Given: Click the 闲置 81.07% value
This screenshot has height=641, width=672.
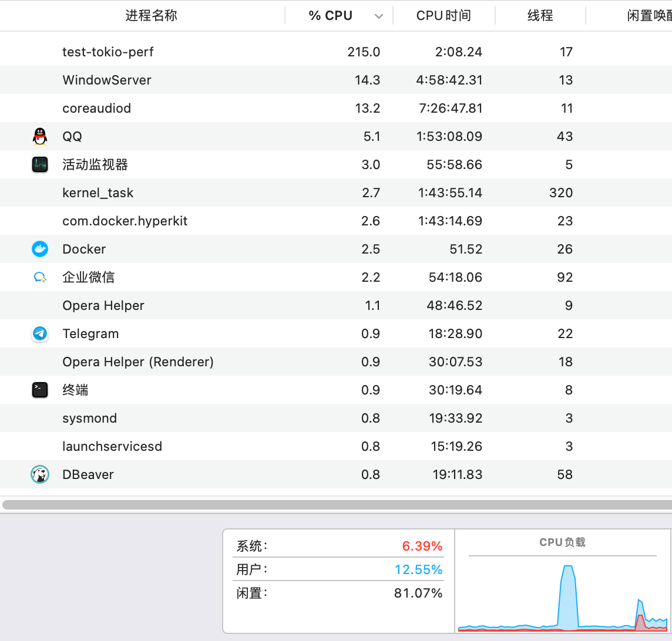Looking at the screenshot, I should click(x=418, y=593).
